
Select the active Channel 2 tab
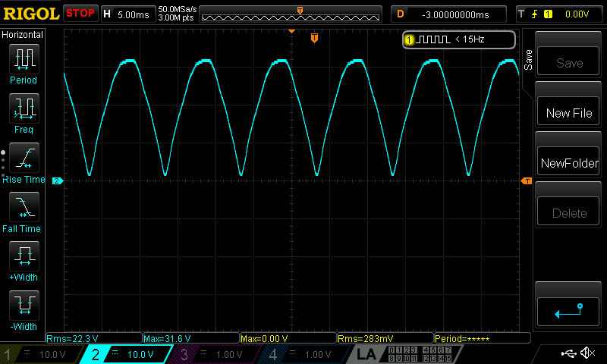click(126, 354)
